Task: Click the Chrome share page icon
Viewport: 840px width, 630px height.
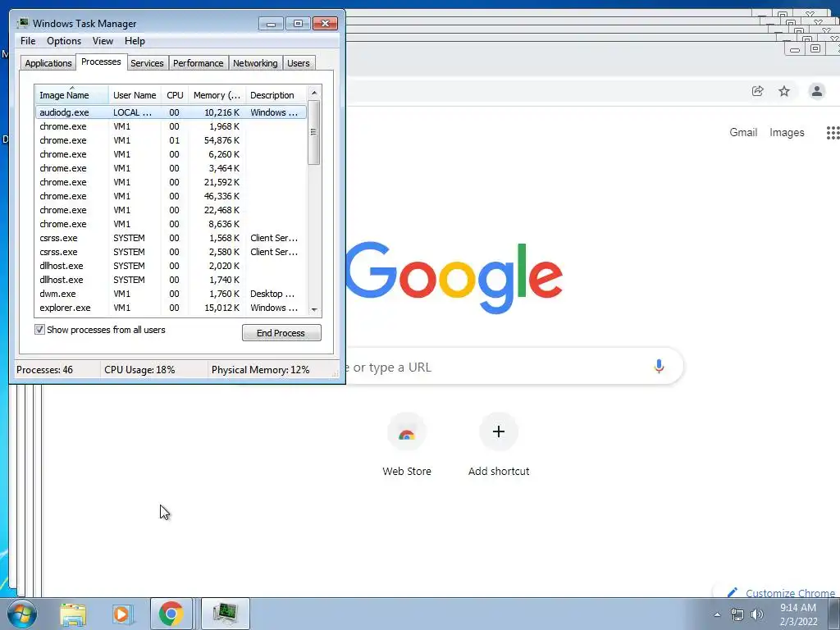Action: [x=757, y=91]
